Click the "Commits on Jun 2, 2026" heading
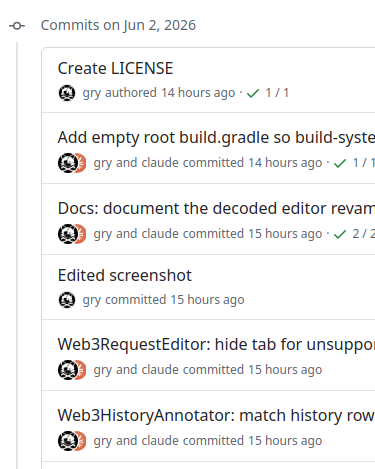375x469 pixels. (x=118, y=25)
